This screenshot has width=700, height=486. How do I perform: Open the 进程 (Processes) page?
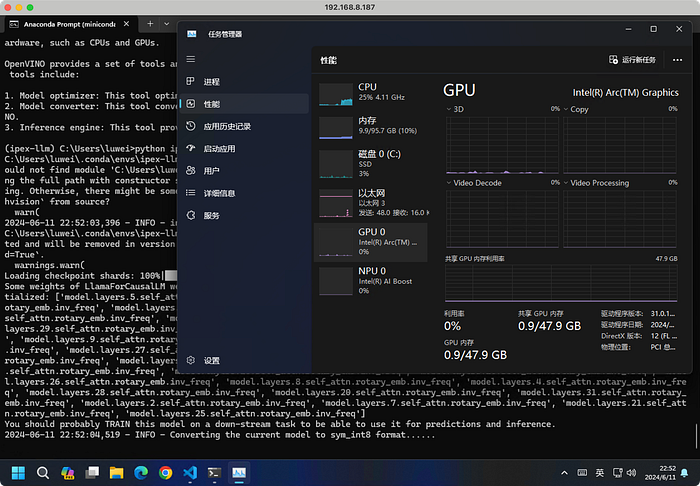click(245, 82)
